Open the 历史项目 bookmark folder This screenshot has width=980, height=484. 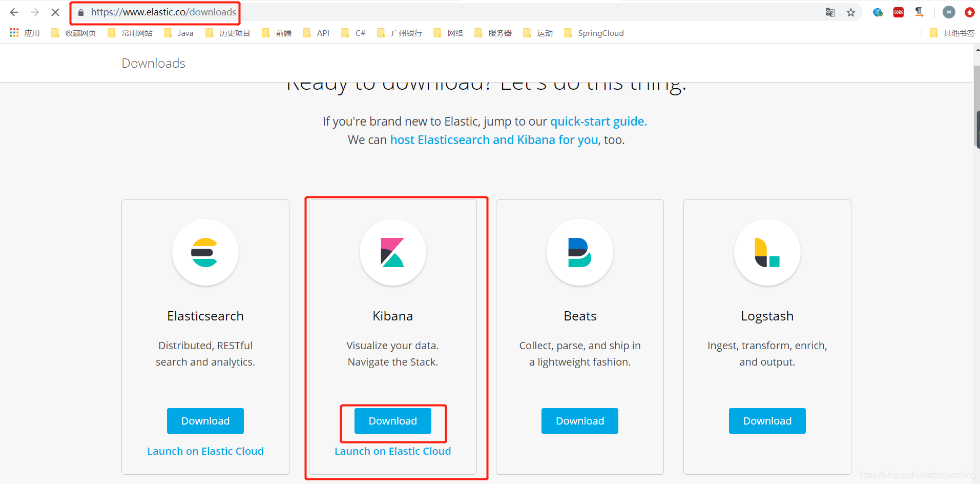(228, 33)
